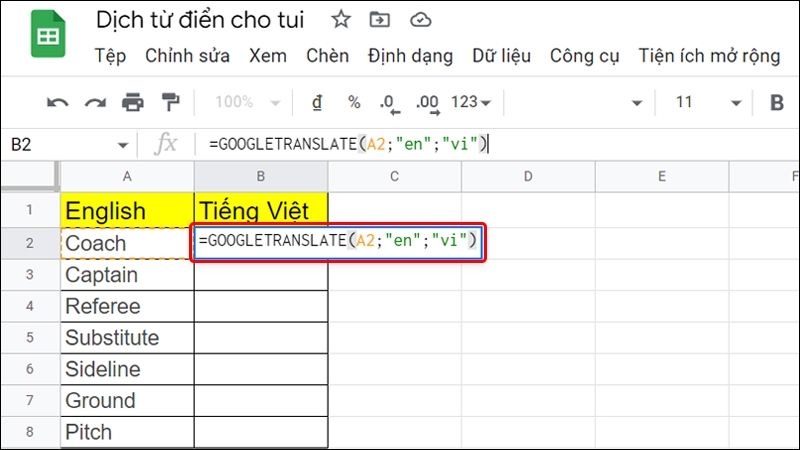
Task: Select the cell containing Sideline
Action: (x=127, y=369)
